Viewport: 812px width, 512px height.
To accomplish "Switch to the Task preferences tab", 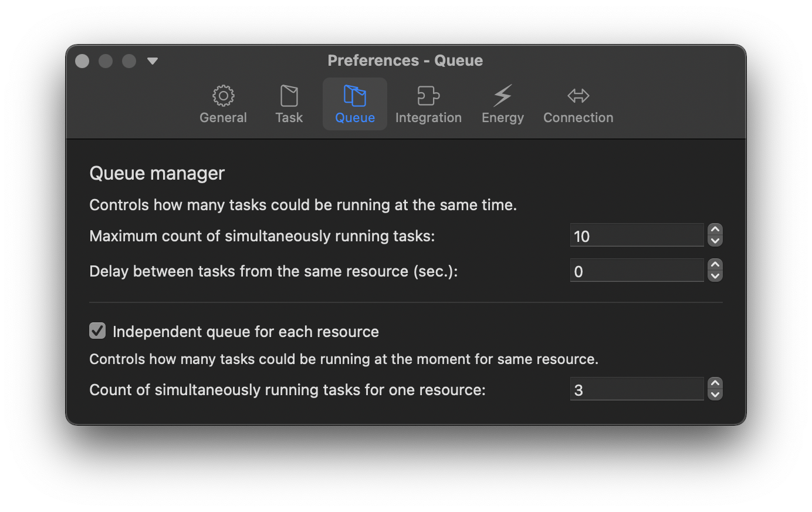I will [289, 96].
